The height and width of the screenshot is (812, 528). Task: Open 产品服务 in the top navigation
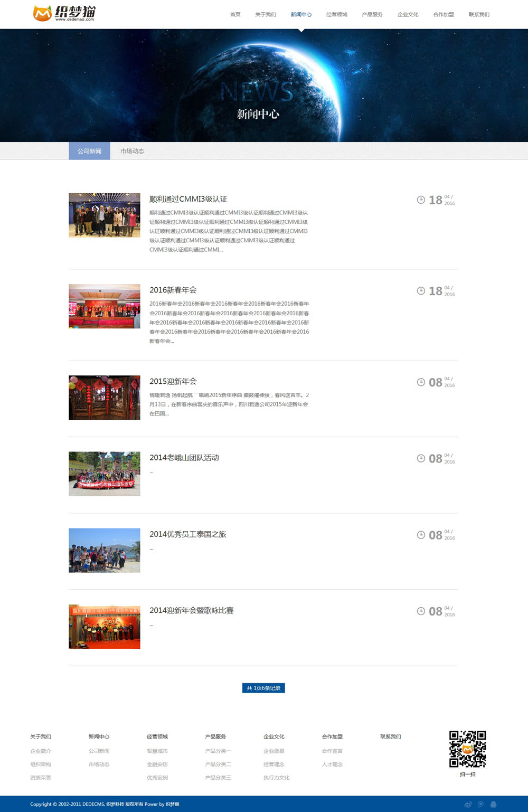[372, 15]
